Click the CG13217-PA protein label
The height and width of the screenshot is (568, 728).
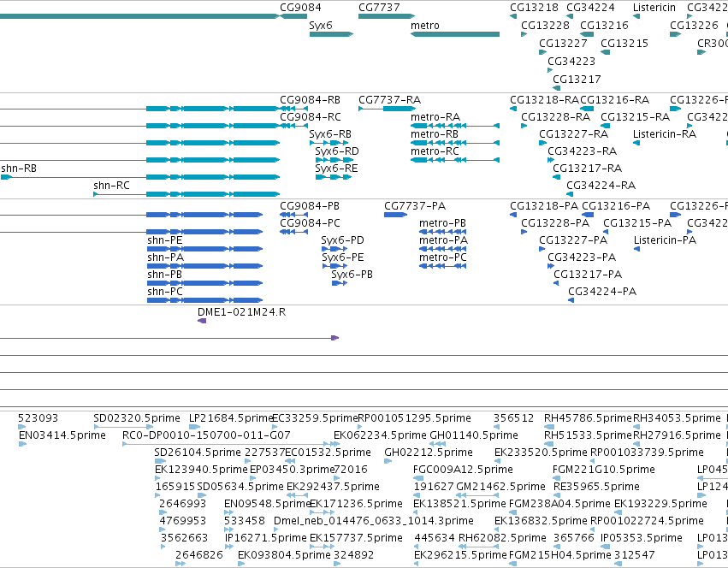[588, 275]
